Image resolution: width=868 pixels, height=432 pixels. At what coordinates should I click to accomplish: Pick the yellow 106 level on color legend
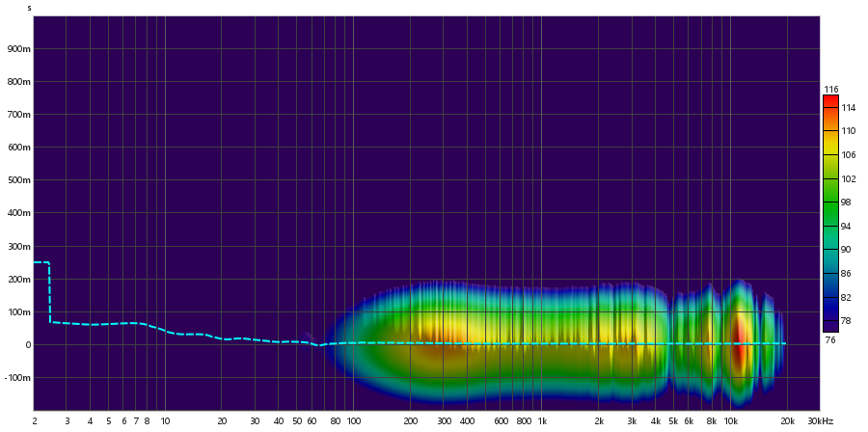(830, 154)
